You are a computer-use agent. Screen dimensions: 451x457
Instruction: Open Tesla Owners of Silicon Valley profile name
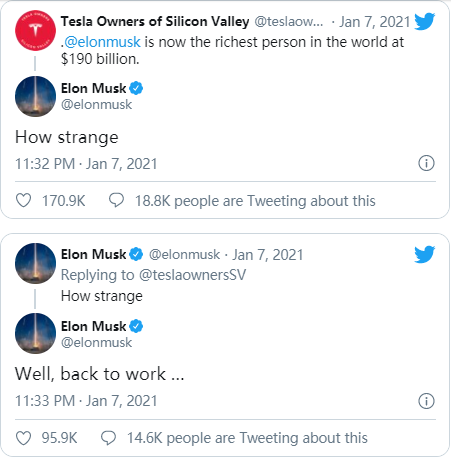click(155, 22)
